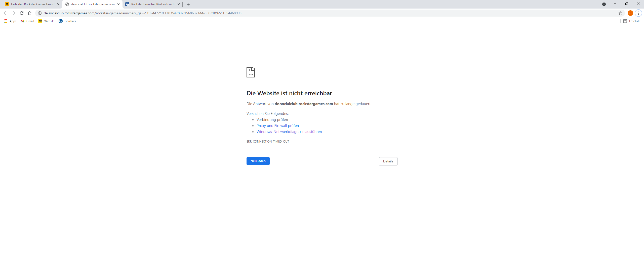
Task: Open the Geizhals bookmark
Action: click(x=67, y=21)
